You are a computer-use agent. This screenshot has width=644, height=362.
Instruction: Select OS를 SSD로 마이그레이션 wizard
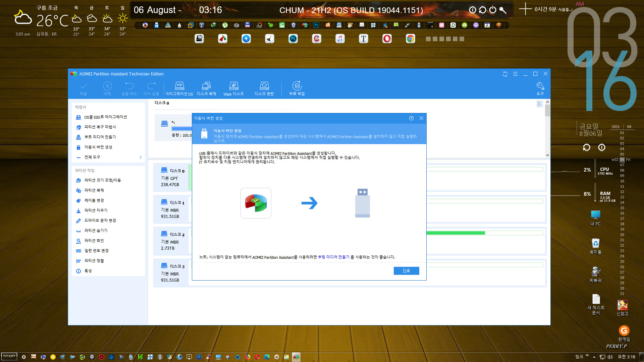[105, 117]
